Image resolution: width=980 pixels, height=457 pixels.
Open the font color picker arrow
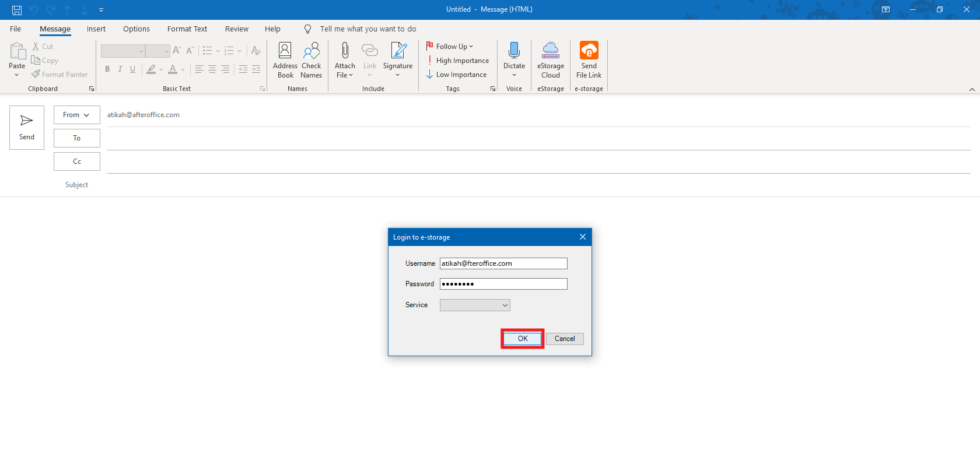[183, 69]
